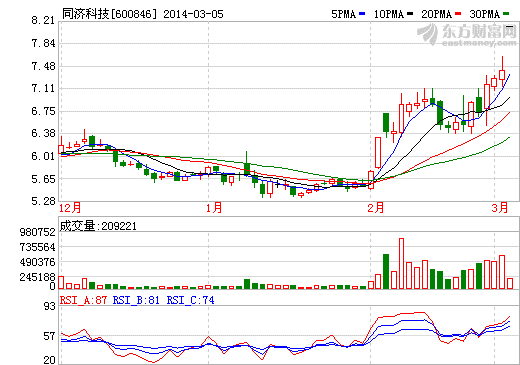Click the 57 RSI axis label

50,337
